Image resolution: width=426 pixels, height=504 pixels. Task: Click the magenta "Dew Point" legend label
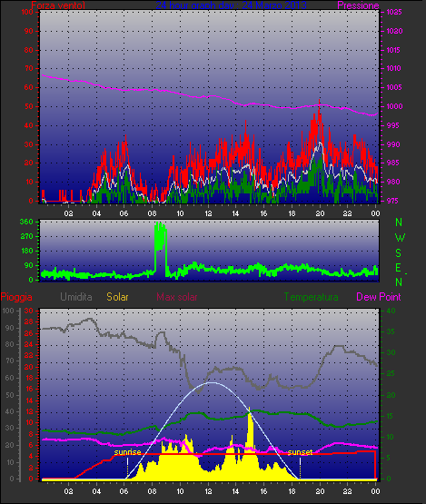pyautogui.click(x=379, y=297)
